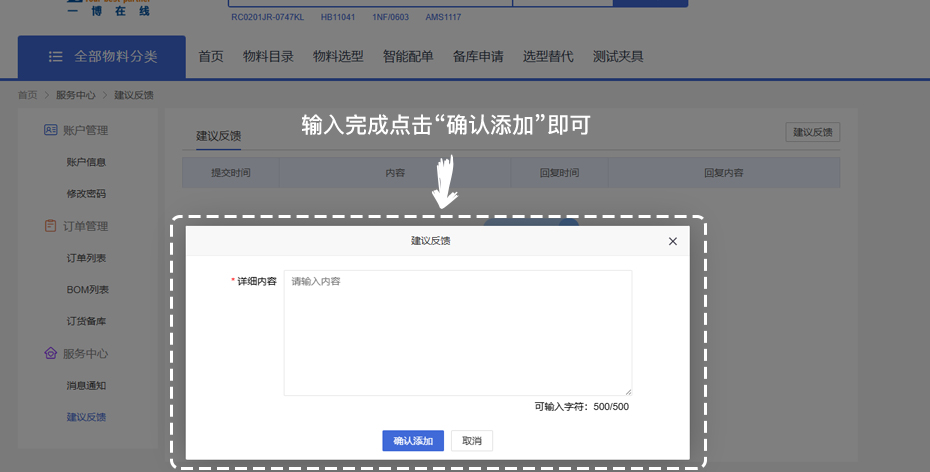The width and height of the screenshot is (930, 472).
Task: Click 取消 to cancel the dialog
Action: click(472, 441)
